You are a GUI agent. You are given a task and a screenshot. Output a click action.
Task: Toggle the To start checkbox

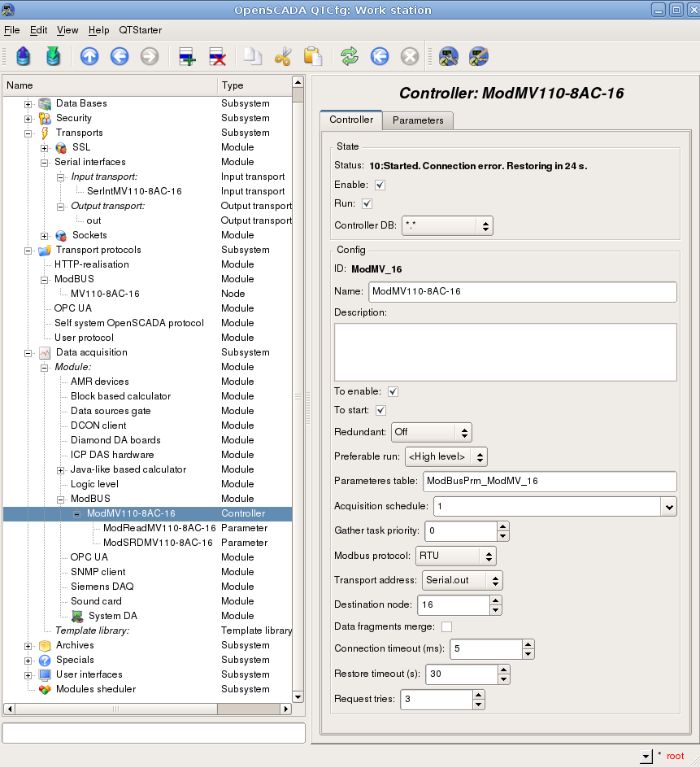pos(380,410)
